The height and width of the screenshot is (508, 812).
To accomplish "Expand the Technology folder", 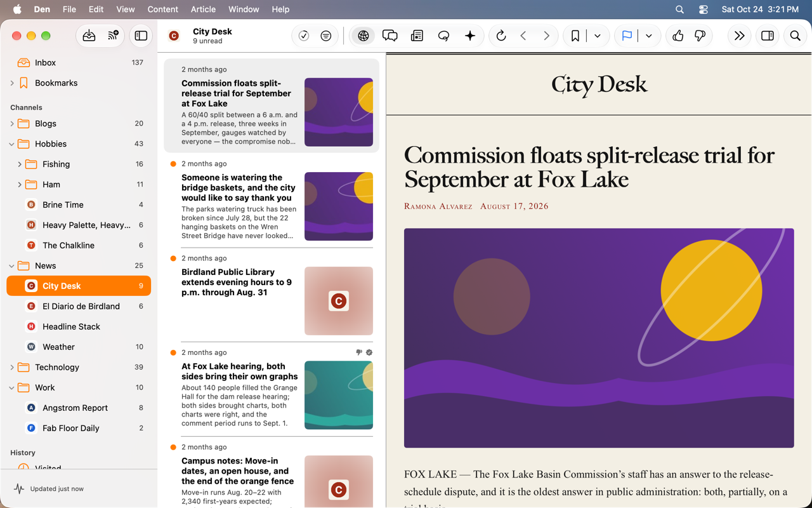I will coord(12,368).
